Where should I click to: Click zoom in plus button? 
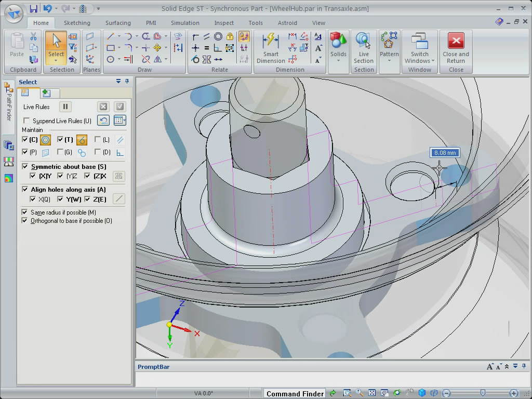coord(514,393)
